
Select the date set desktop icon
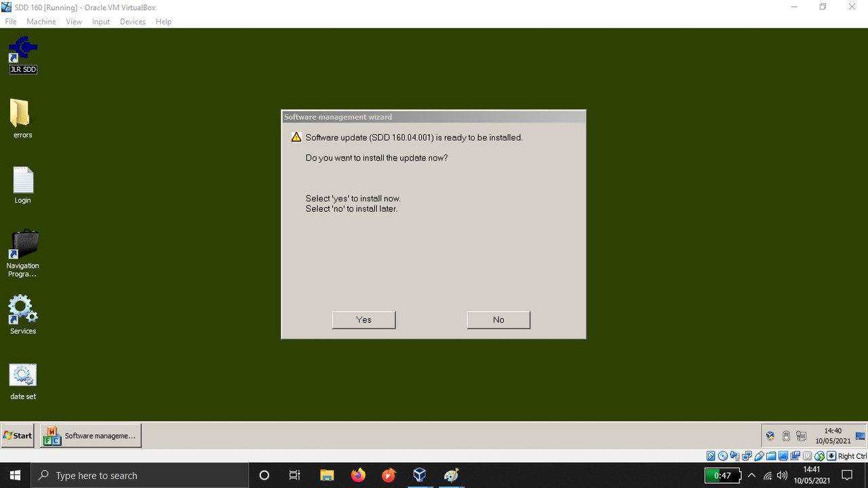[x=22, y=382]
